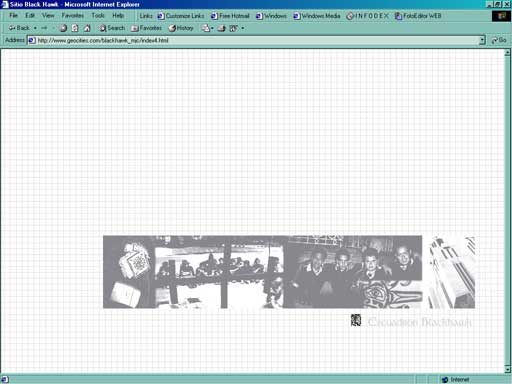Refresh the current page
The height and width of the screenshot is (384, 512).
coord(75,28)
